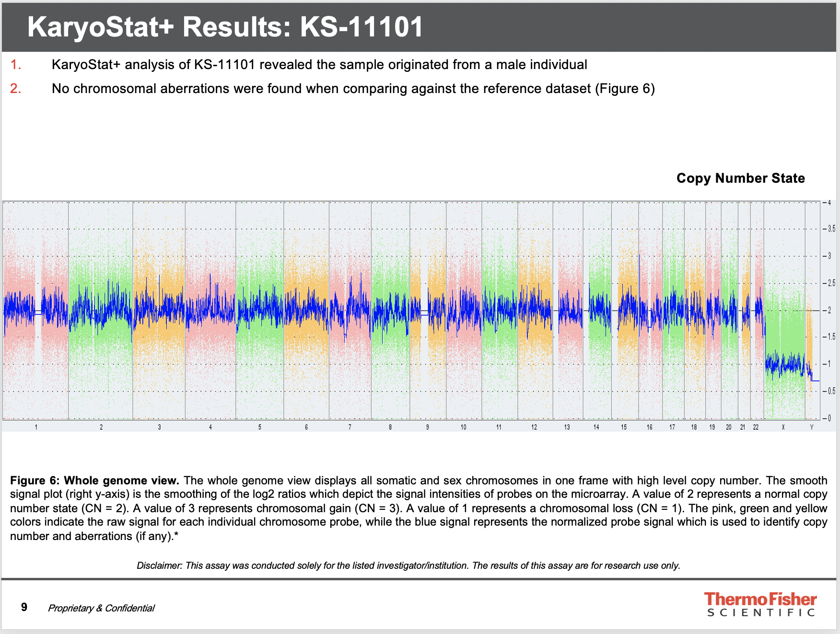Viewport: 840px width, 634px height.
Task: Click chromosome 4 label on x-axis
Action: (210, 427)
